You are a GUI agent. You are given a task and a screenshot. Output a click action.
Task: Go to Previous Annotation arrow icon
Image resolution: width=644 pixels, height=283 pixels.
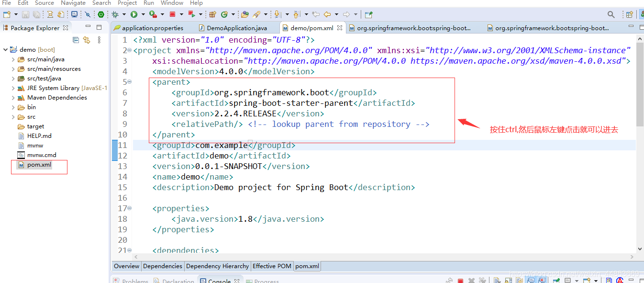point(297,14)
